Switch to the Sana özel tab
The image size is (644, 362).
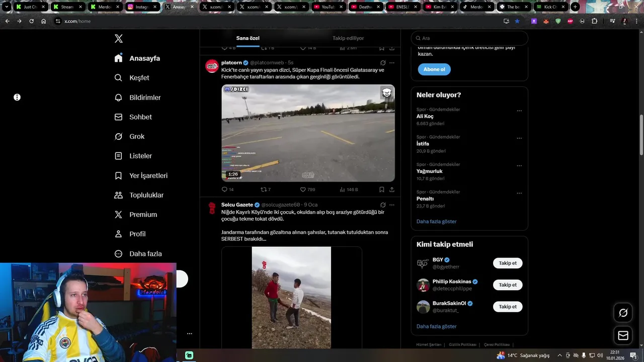pyautogui.click(x=248, y=38)
